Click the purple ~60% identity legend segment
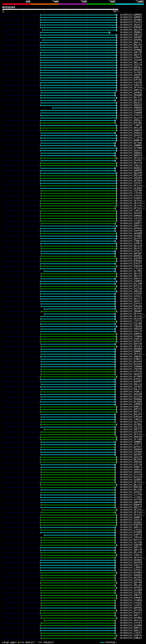This screenshot has width=146, height=644. pyautogui.click(x=73, y=4)
